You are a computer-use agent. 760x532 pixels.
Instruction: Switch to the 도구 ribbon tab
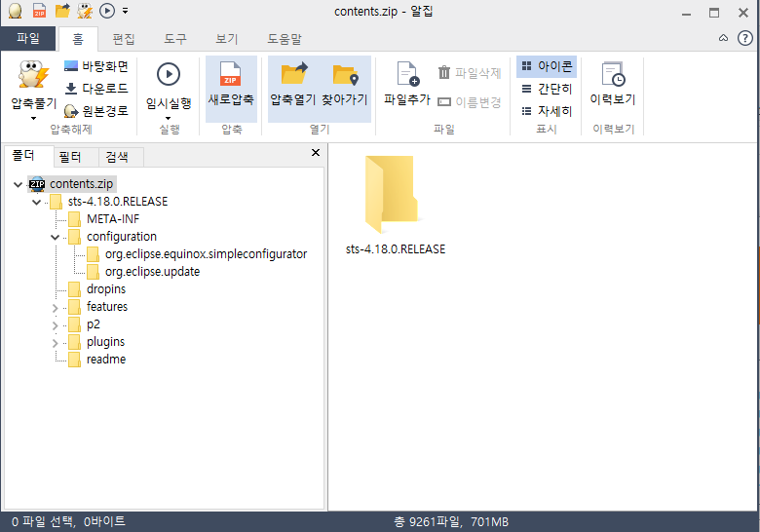click(x=175, y=39)
